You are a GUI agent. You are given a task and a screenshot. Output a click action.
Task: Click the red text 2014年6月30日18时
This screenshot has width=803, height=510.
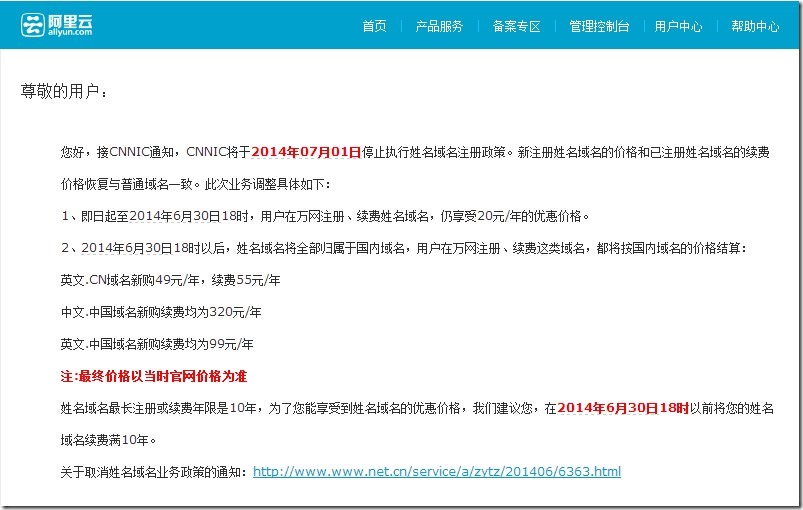pyautogui.click(x=623, y=408)
